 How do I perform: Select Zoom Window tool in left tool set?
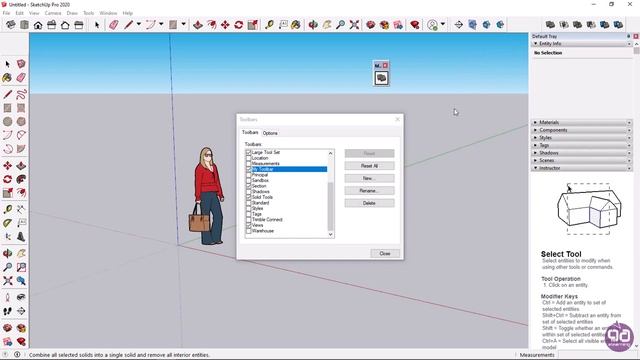(21, 267)
